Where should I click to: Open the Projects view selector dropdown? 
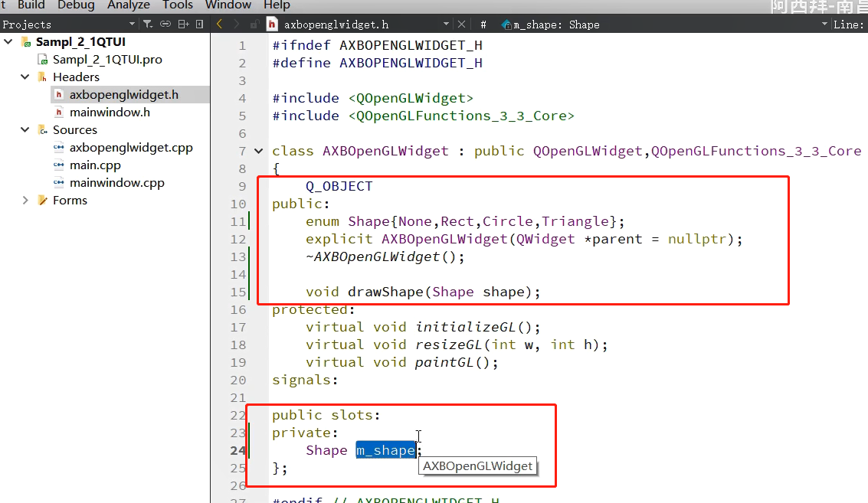[x=132, y=24]
